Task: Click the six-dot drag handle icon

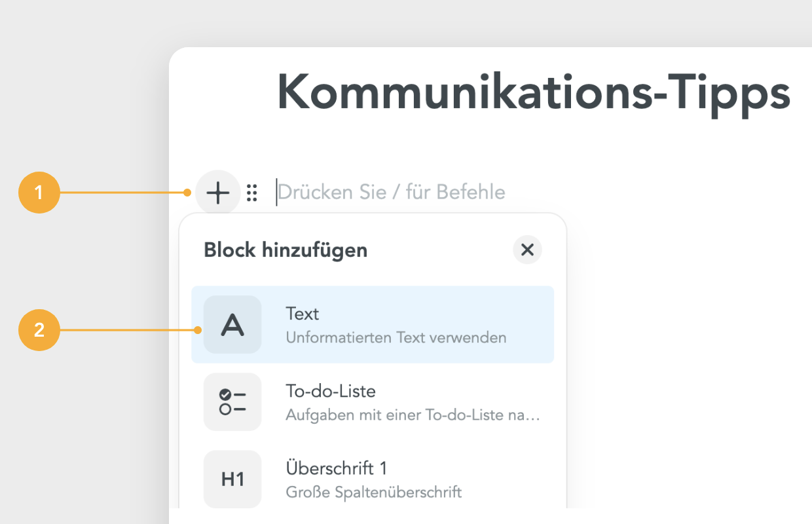Action: pyautogui.click(x=252, y=193)
